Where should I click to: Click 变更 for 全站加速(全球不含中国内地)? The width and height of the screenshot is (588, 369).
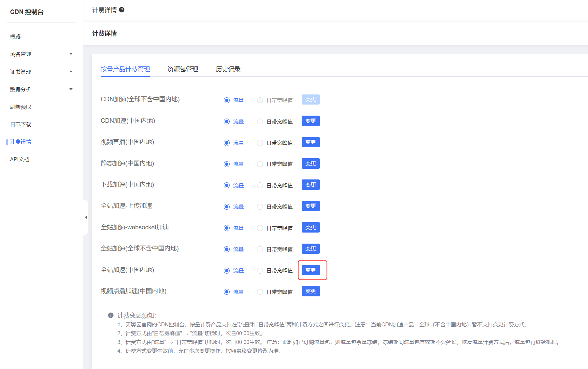[x=310, y=248]
